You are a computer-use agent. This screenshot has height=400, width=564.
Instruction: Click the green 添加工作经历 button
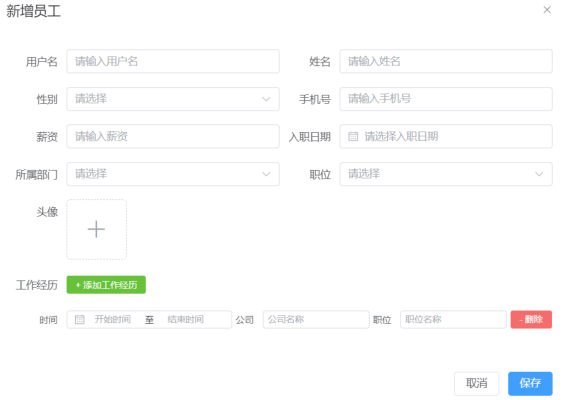click(x=106, y=285)
